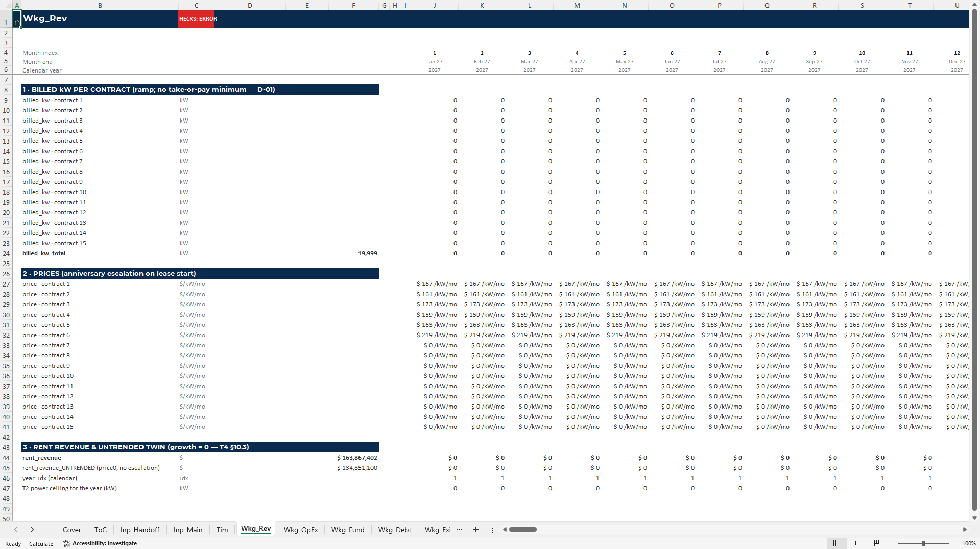Viewport: 980px width, 549px height.
Task: Select the $ 163,867,402 cell
Action: [x=353, y=458]
